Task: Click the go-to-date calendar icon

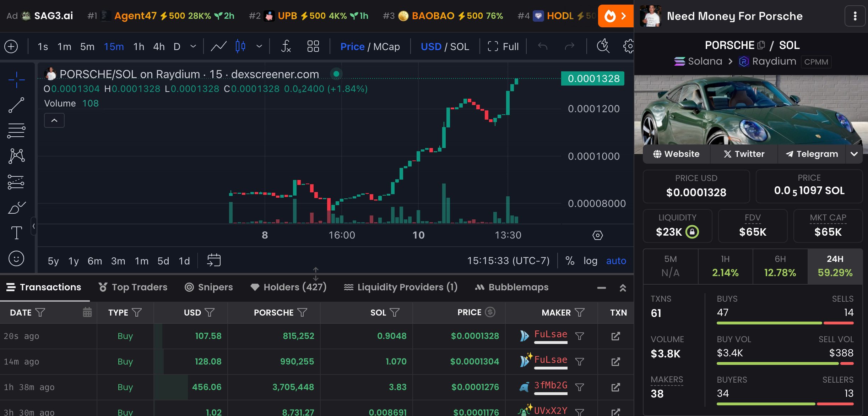Action: [x=214, y=261]
